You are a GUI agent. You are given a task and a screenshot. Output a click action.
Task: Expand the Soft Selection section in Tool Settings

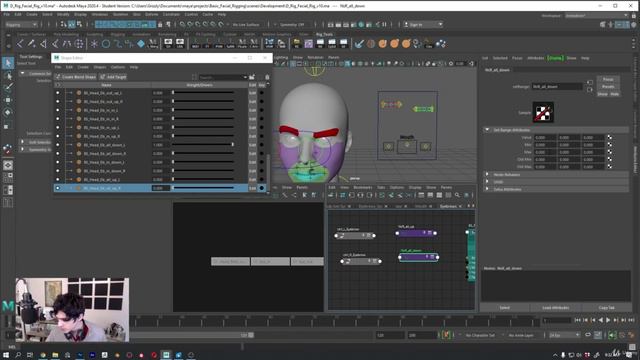click(x=22, y=142)
